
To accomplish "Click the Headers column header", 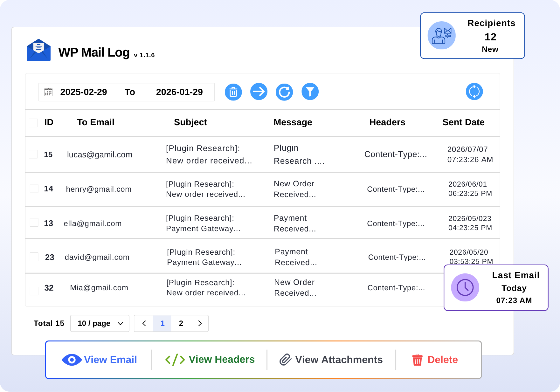I will click(x=387, y=122).
